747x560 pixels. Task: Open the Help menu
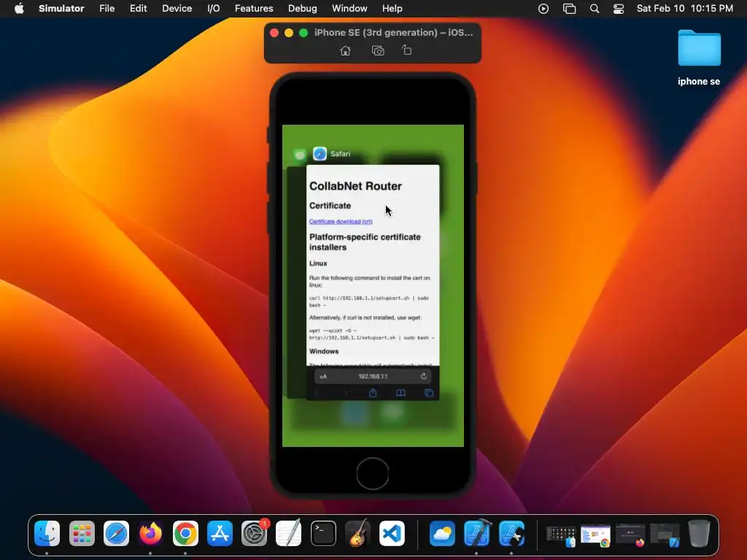point(392,9)
